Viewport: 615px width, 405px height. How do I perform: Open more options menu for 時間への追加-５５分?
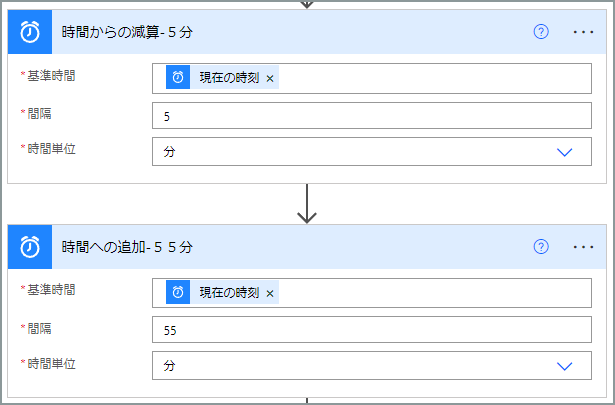(583, 247)
